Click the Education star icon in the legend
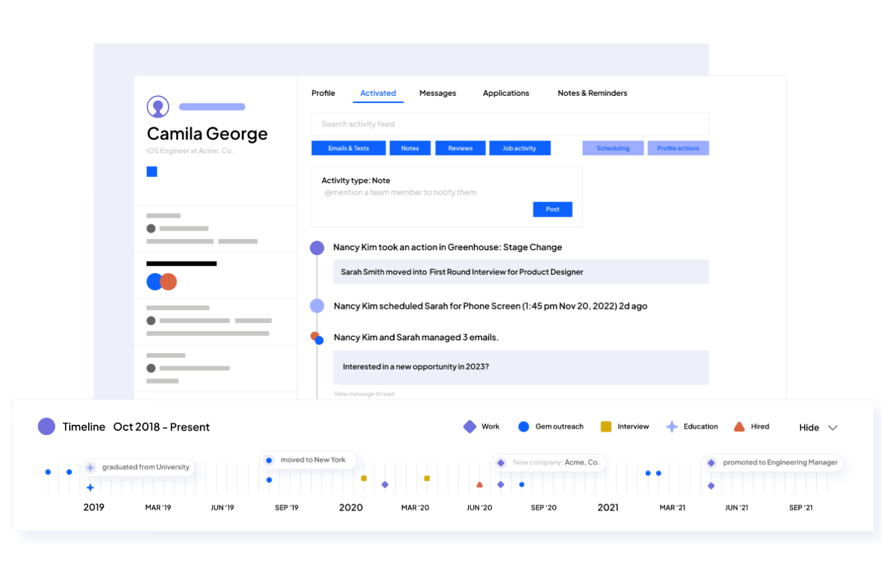882x588 pixels. 672,427
